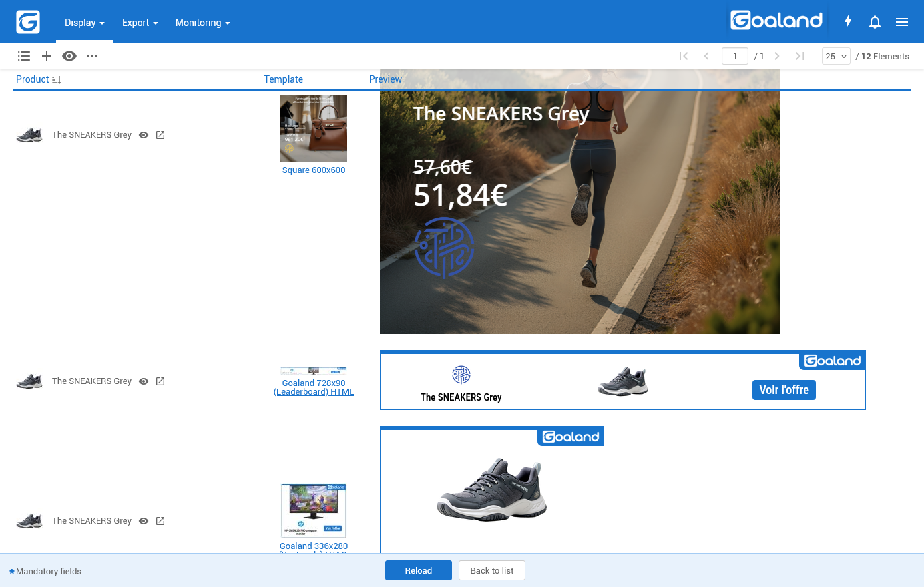
Task: Open the lightning bolt quick actions
Action: (848, 21)
